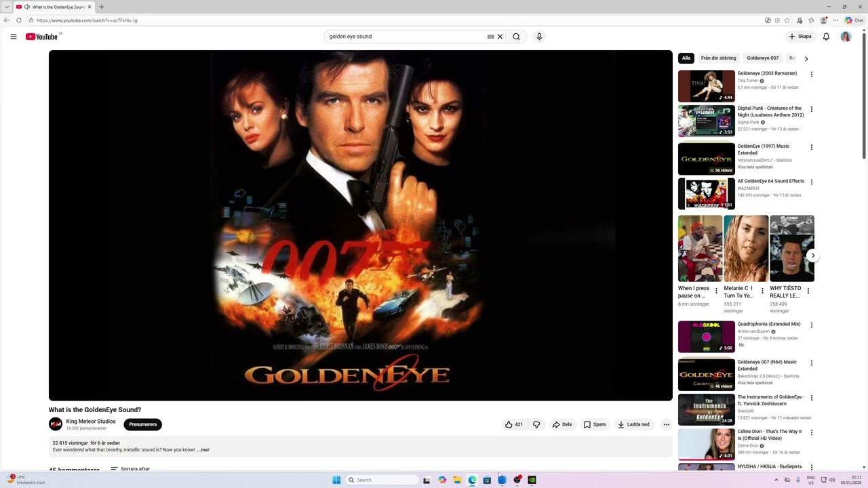The height and width of the screenshot is (488, 868).
Task: Open the tab search dropdown in Edge
Action: click(6, 7)
